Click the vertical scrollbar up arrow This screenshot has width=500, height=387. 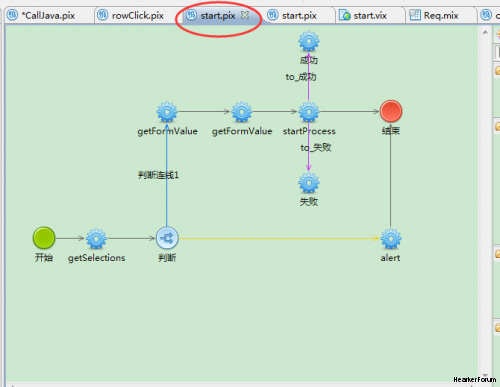[x=485, y=32]
